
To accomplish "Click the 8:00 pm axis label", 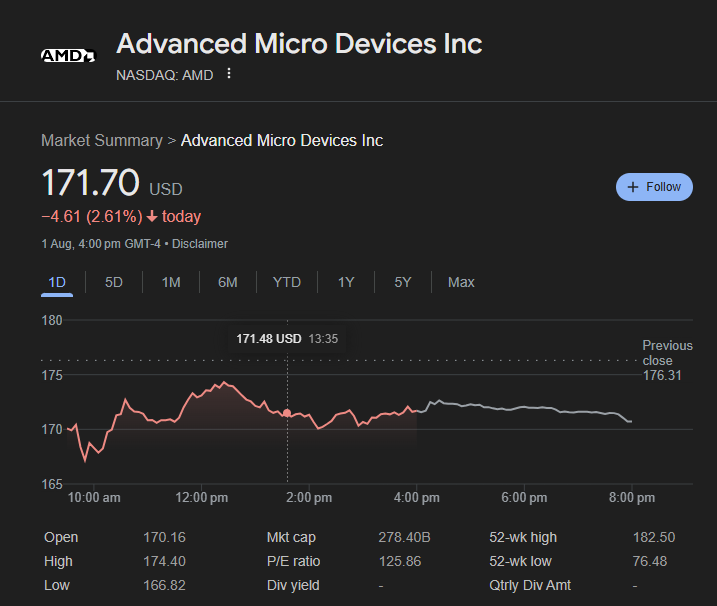I will pos(631,498).
